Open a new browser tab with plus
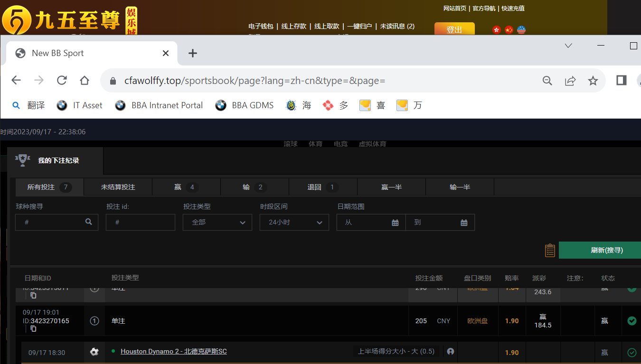The image size is (641, 364). 192,53
